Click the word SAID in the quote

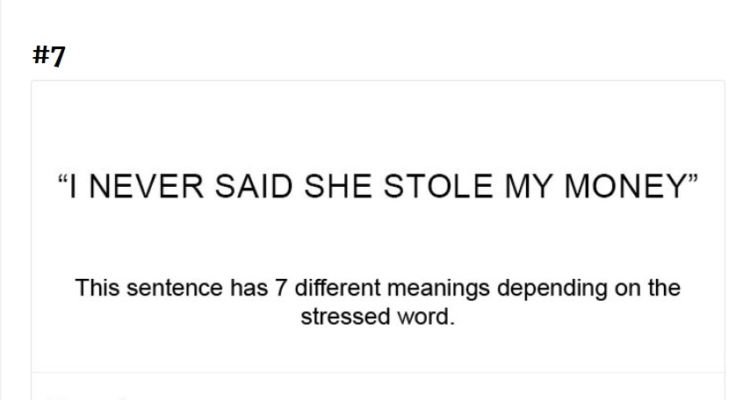(x=254, y=186)
